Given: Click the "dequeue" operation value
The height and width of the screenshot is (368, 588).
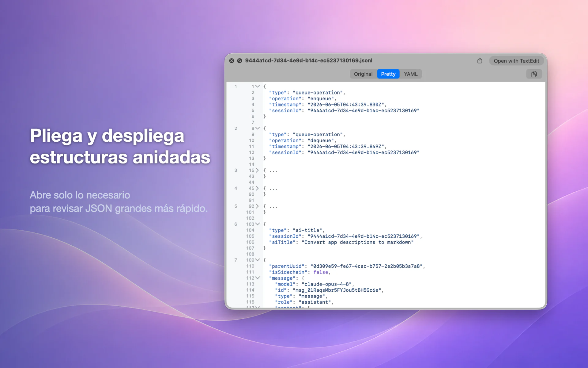Looking at the screenshot, I should (321, 140).
